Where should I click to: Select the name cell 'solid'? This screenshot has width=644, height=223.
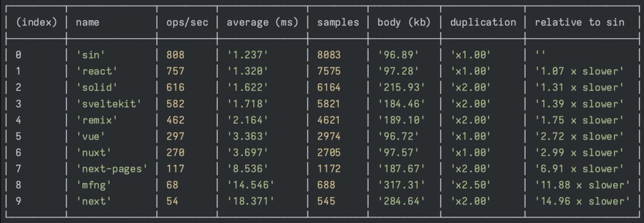[x=97, y=87]
